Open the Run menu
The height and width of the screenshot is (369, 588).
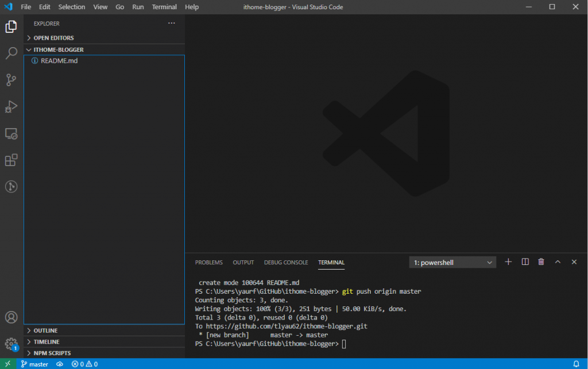point(138,7)
